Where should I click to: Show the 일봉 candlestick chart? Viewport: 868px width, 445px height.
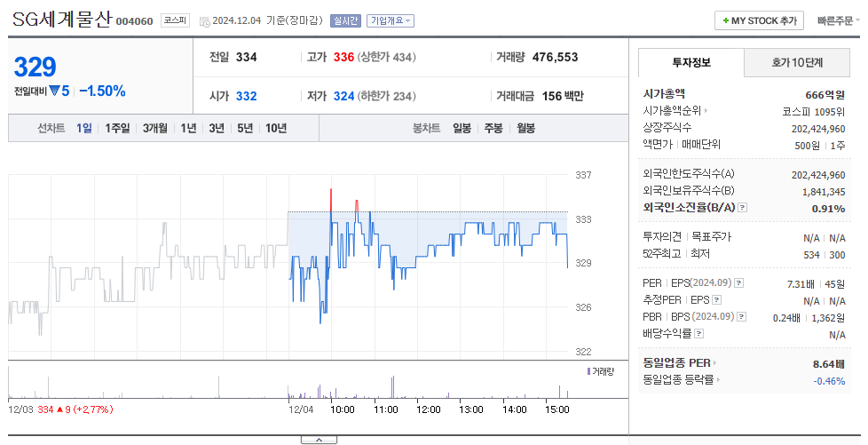(462, 128)
